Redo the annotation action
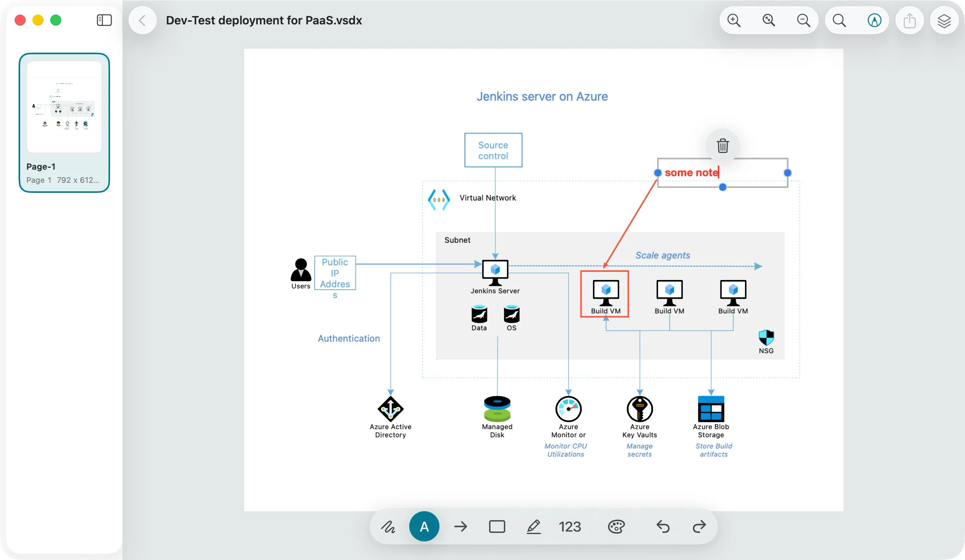 [699, 527]
